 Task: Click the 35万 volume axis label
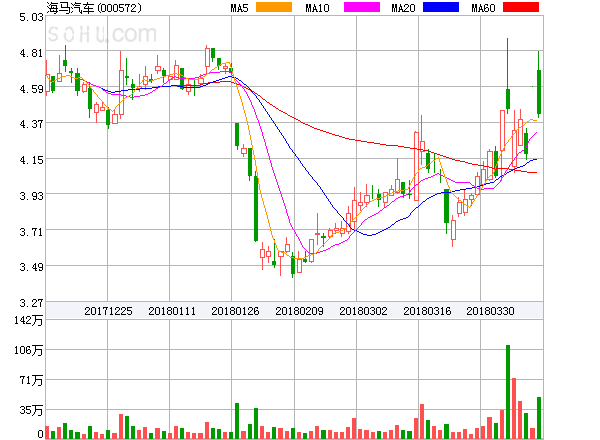[x=31, y=410]
